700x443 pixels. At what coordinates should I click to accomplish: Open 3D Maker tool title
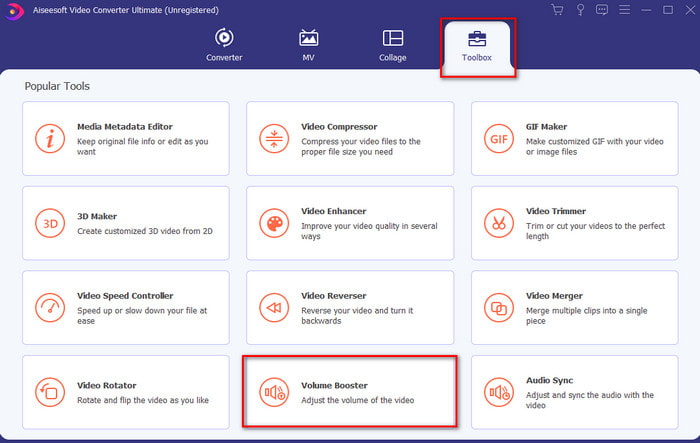(x=97, y=217)
